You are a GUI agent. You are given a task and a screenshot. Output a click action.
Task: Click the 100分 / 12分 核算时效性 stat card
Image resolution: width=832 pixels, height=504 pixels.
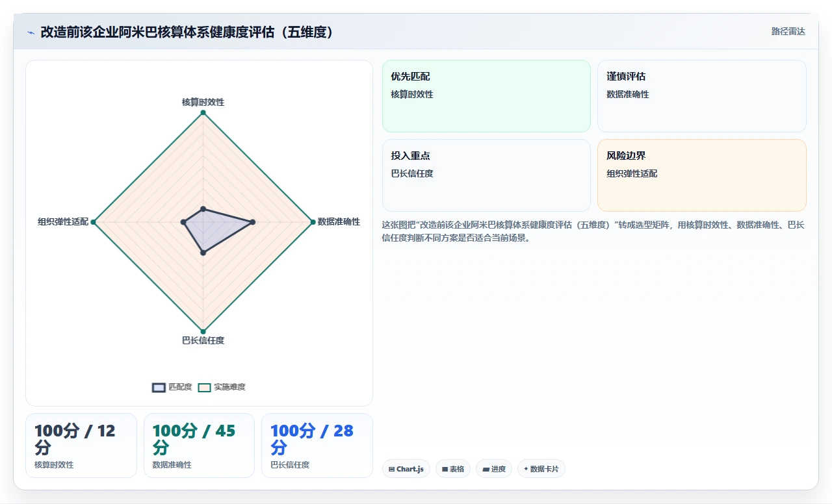point(81,446)
